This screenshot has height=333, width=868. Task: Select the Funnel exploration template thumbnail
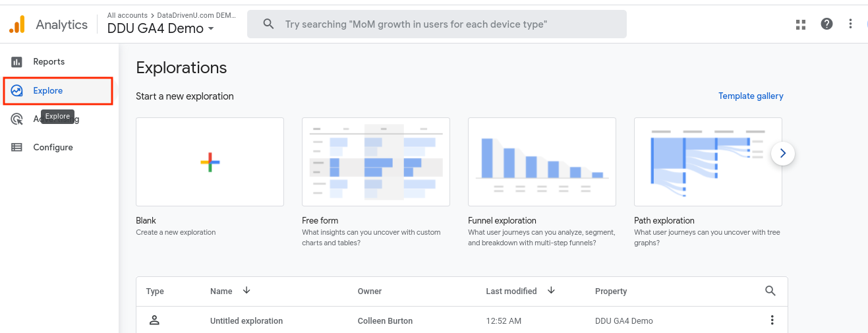tap(542, 162)
